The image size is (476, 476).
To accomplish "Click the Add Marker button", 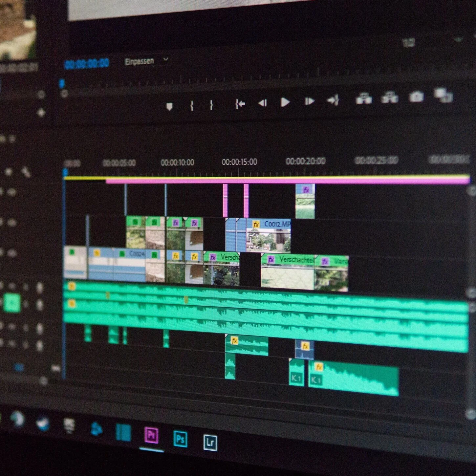I will tap(169, 106).
